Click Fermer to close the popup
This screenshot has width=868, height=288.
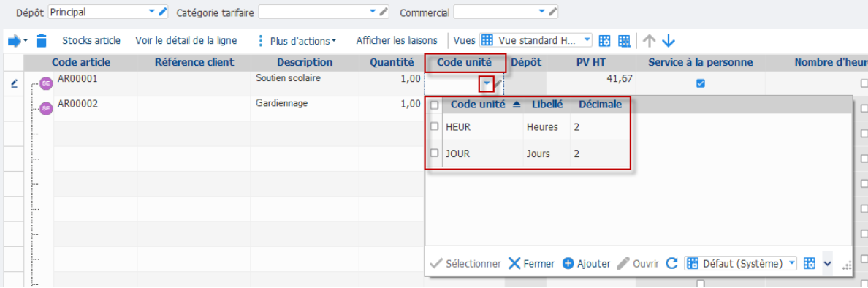tap(531, 264)
